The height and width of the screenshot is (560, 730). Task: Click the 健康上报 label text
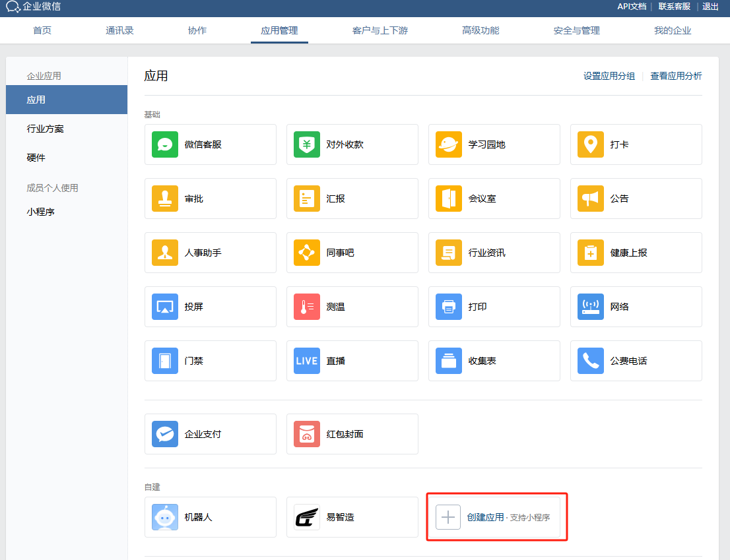[x=629, y=253]
